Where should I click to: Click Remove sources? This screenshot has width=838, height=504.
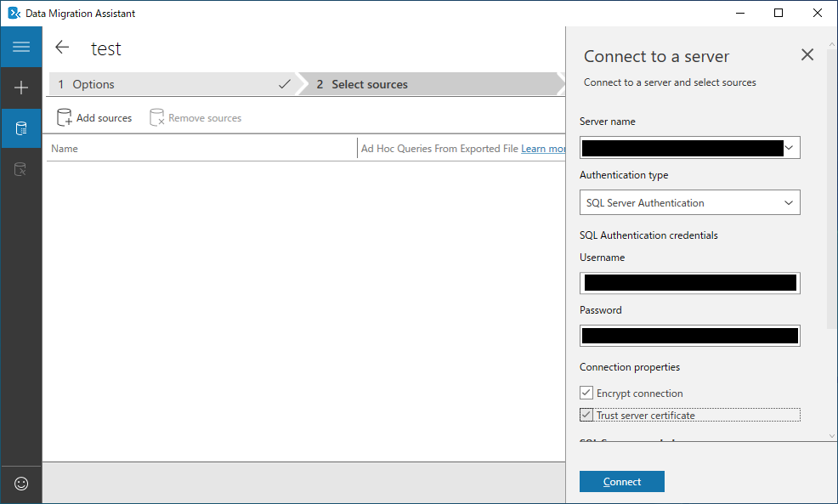[x=195, y=117]
